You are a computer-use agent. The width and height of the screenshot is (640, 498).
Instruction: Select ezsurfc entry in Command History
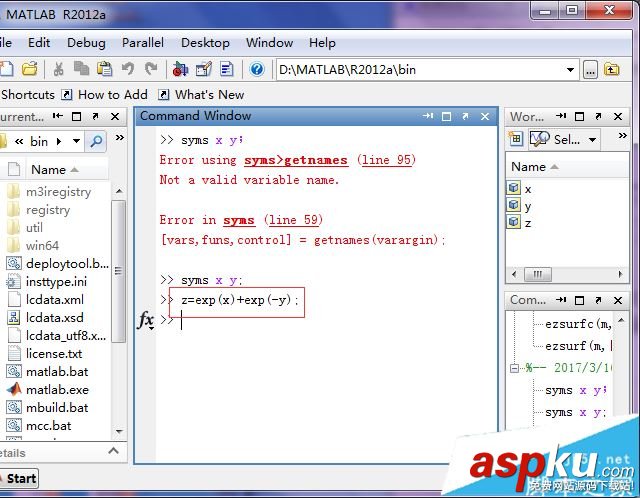[x=578, y=325]
